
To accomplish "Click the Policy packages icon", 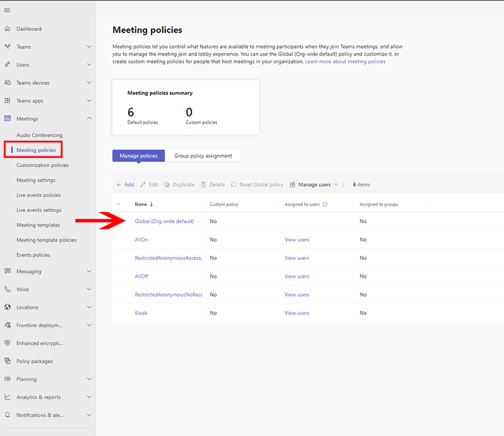I will pos(8,361).
